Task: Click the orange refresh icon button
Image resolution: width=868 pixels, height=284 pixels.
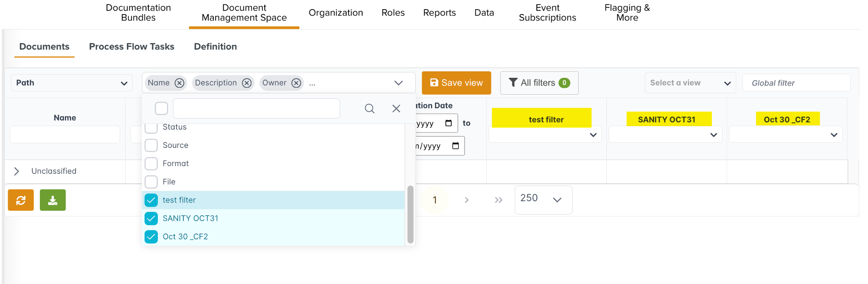Action: click(21, 200)
